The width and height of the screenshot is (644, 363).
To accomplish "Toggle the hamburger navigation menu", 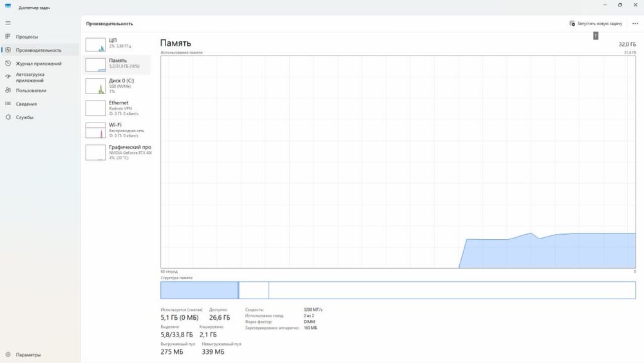I will tap(8, 23).
